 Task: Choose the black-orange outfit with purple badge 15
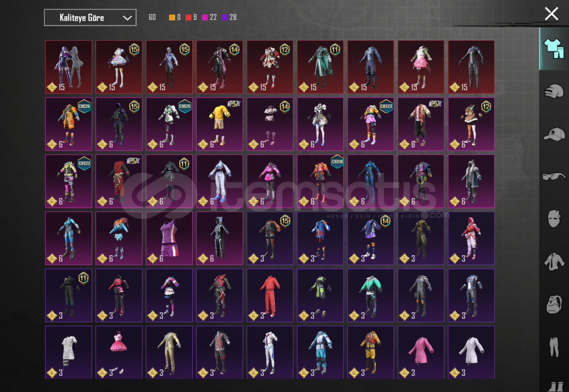tap(270, 238)
